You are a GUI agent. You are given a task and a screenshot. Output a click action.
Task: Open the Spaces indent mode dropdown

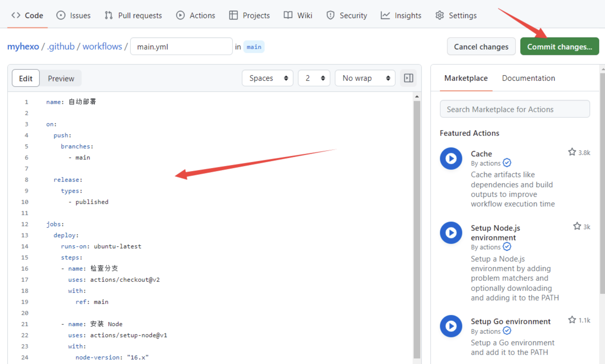point(268,78)
